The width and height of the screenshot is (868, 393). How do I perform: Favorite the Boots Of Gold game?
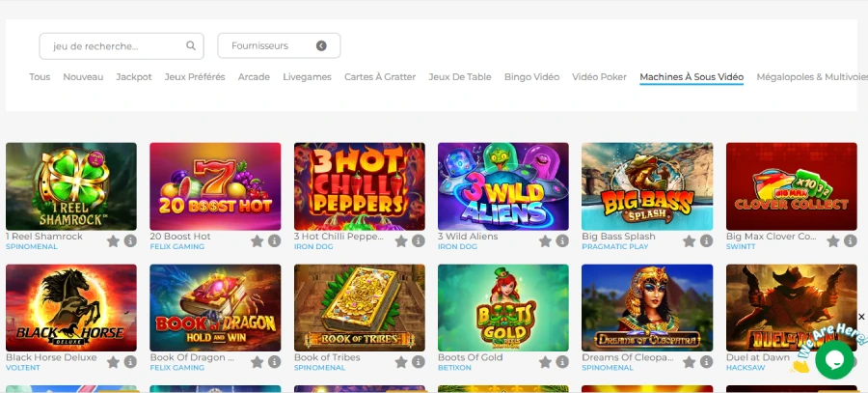[x=545, y=362]
